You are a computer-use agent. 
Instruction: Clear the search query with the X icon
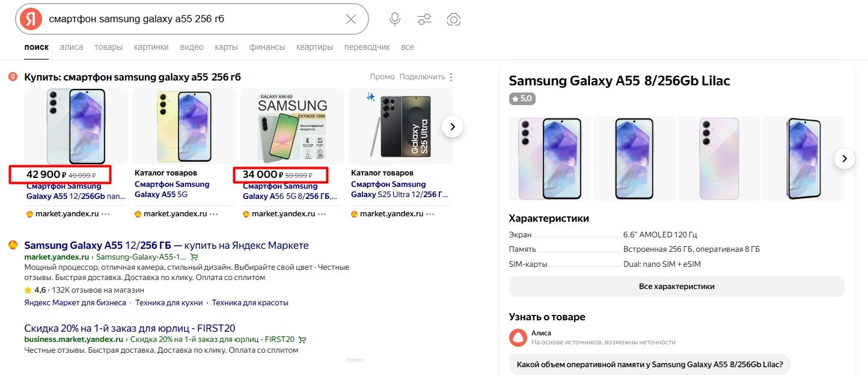[351, 19]
